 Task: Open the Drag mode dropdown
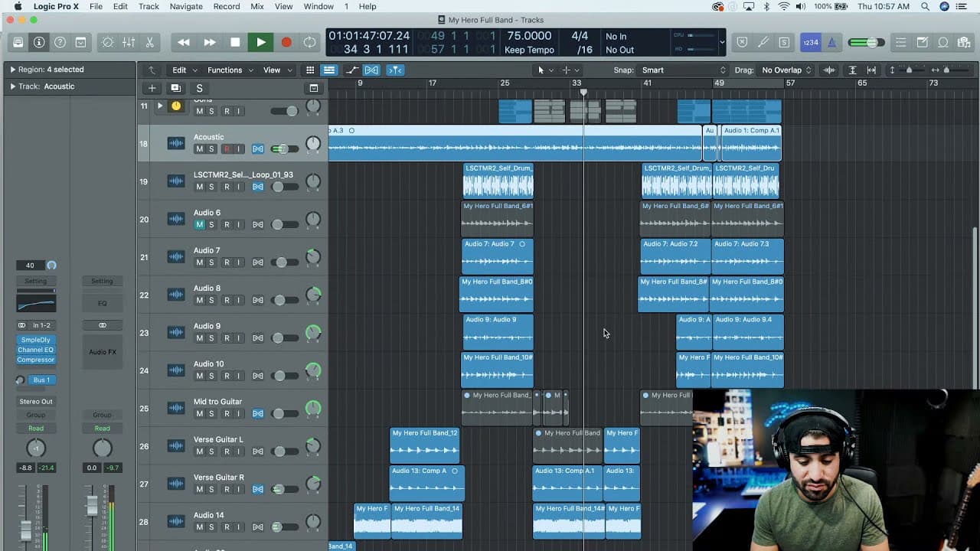pos(786,70)
